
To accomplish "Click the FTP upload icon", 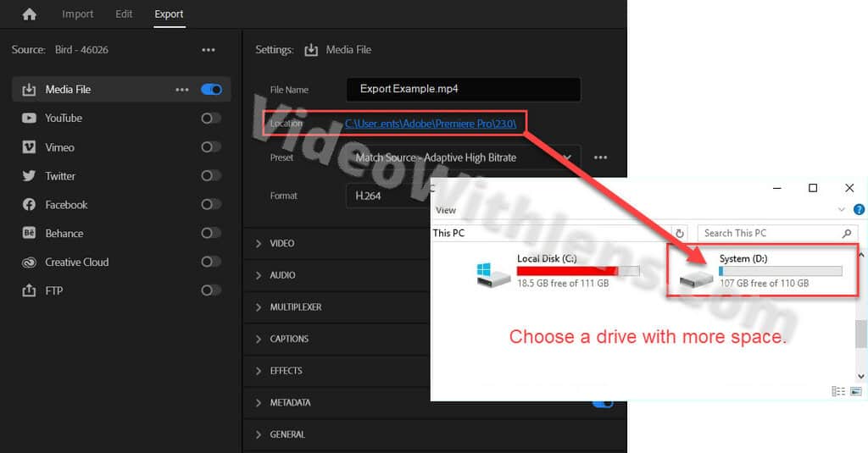I will (29, 290).
